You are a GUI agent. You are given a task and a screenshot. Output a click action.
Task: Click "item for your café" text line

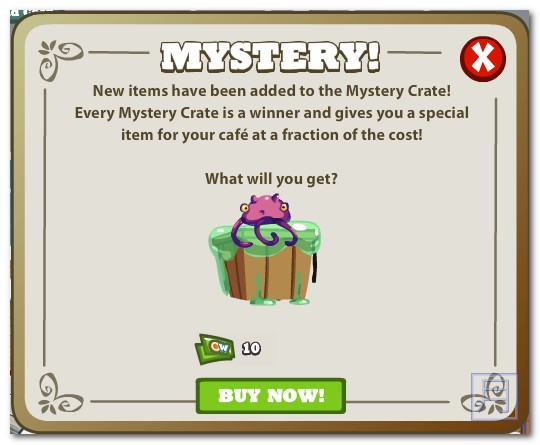272,135
